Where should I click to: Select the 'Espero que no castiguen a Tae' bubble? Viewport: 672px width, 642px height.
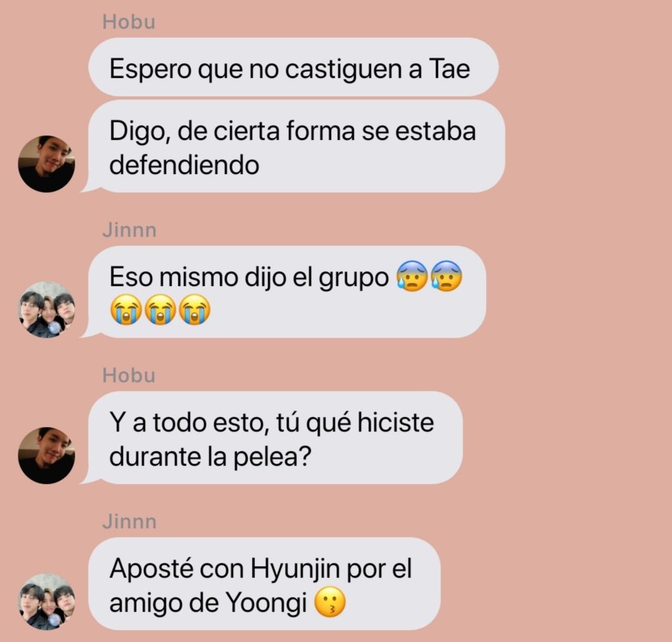tap(293, 67)
